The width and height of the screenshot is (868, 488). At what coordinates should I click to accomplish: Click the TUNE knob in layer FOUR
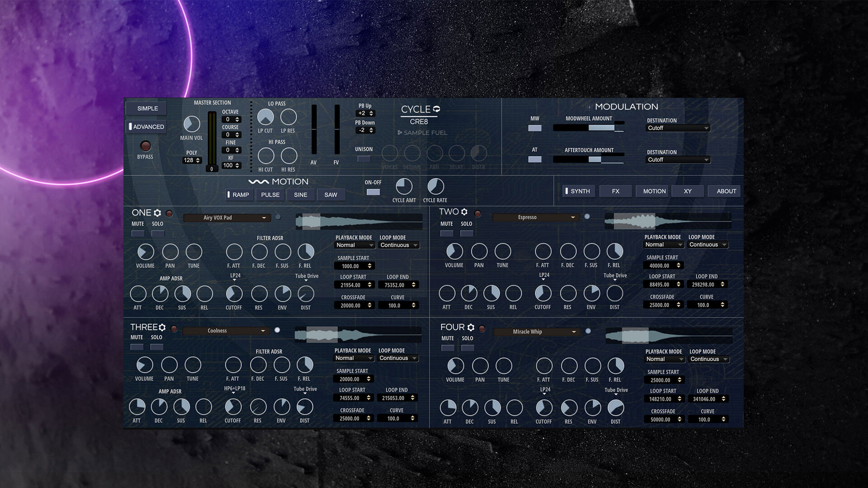tap(504, 366)
